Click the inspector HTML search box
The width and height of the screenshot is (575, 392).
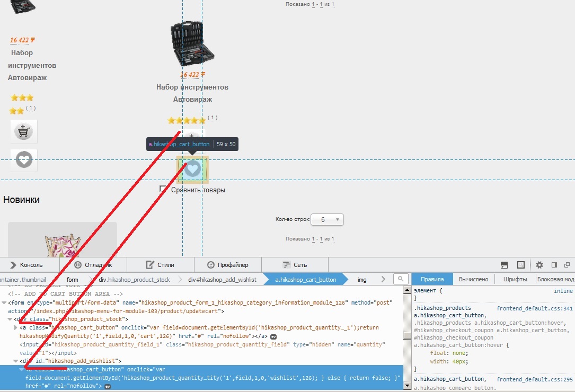coord(401,279)
